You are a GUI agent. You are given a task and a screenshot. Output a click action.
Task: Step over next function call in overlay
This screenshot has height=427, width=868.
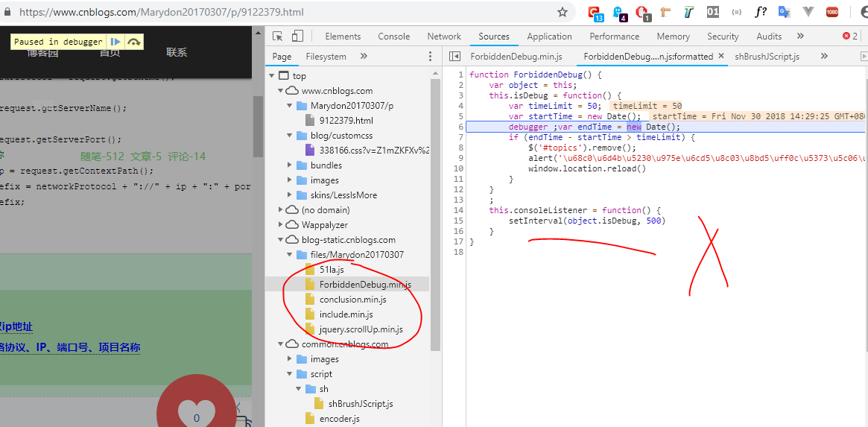pyautogui.click(x=133, y=42)
